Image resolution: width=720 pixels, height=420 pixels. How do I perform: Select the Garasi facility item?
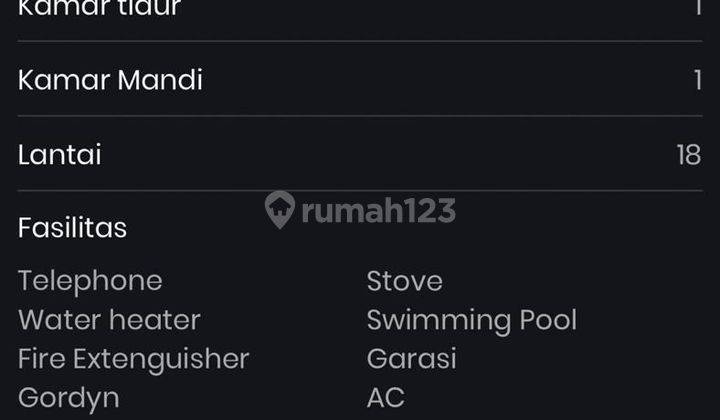click(x=412, y=358)
